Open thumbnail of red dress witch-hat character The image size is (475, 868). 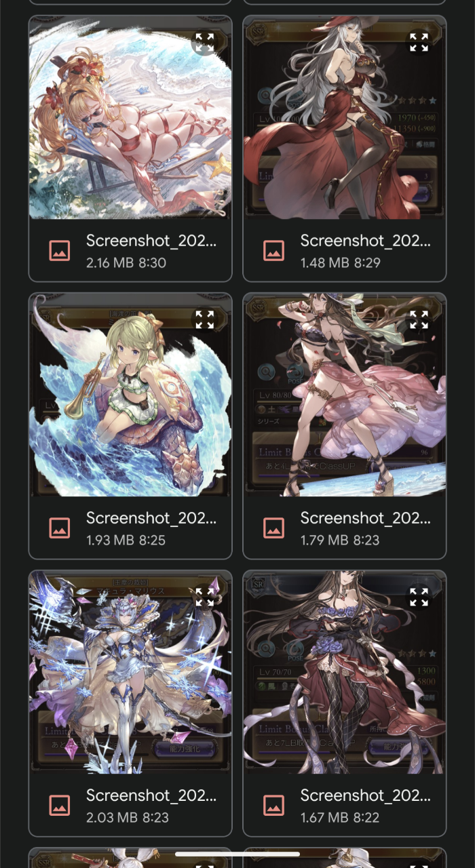(345, 117)
